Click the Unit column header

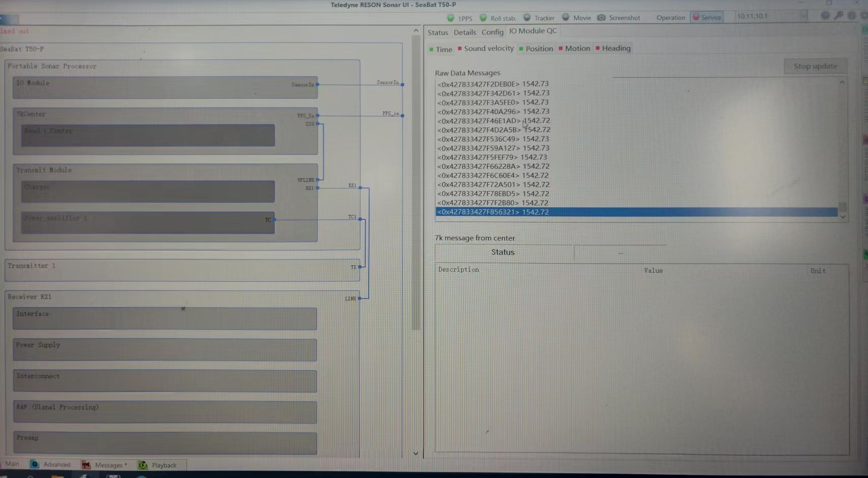coord(818,271)
